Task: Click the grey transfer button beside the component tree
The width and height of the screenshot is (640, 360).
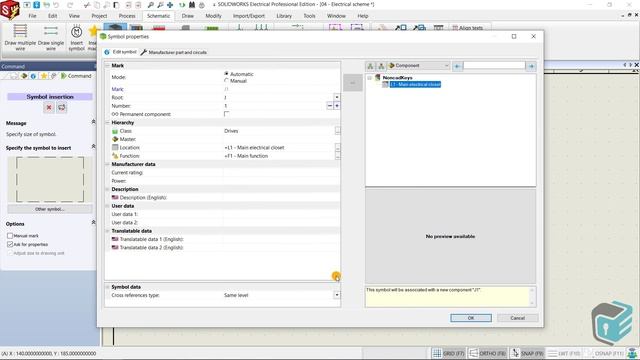Action: (x=353, y=83)
